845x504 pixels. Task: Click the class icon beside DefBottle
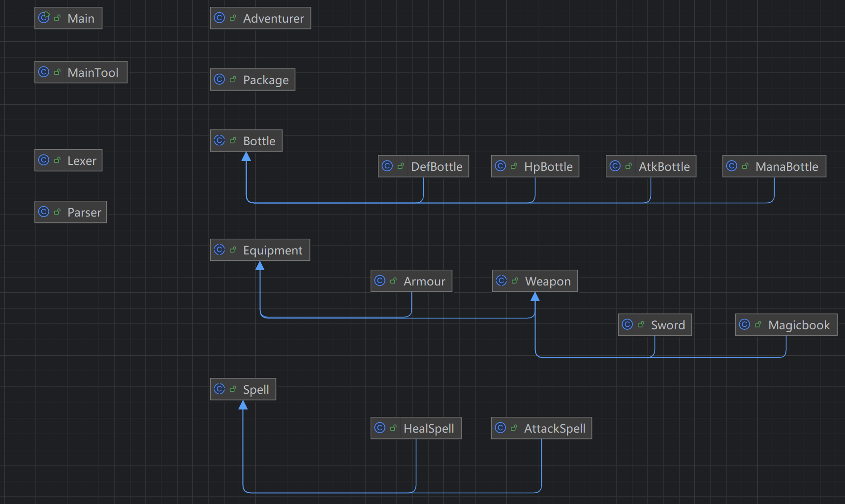point(387,166)
